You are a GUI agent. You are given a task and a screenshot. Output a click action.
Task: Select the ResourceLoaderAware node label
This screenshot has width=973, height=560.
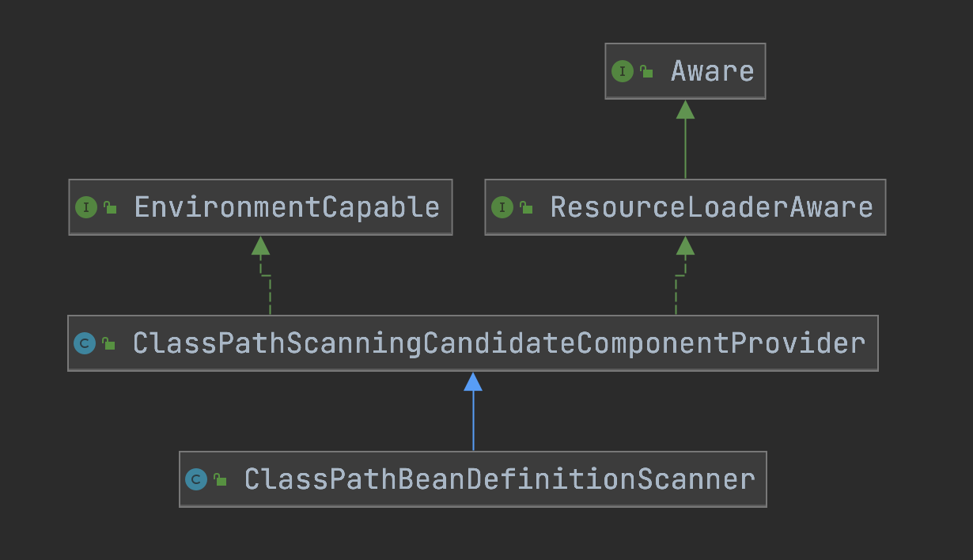[x=711, y=207]
